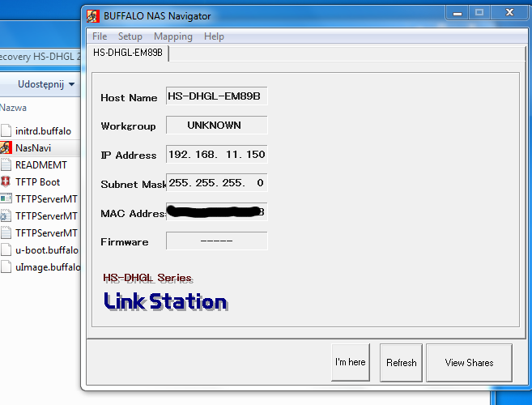Image resolution: width=532 pixels, height=405 pixels.
Task: Click the u-boot.buffalo file icon
Action: click(x=6, y=250)
